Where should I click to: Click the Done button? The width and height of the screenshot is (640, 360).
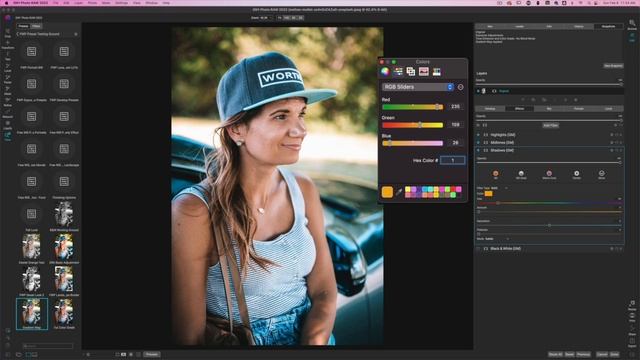(x=614, y=354)
